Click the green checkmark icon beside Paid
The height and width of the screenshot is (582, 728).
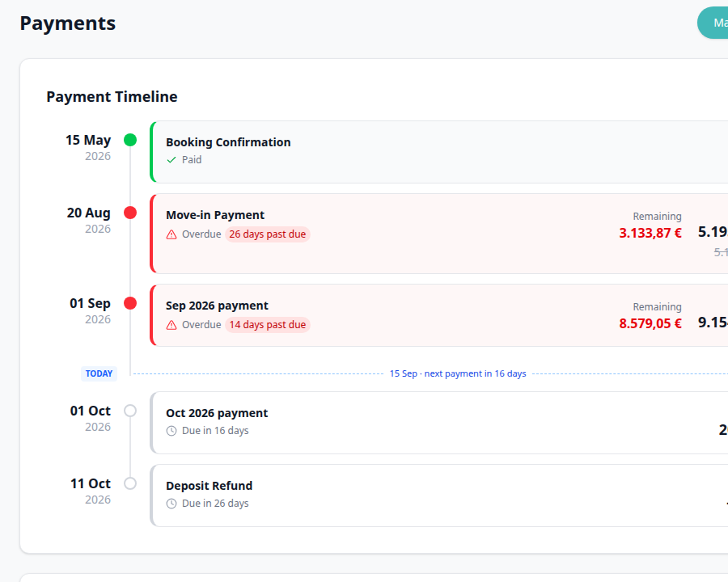point(171,160)
